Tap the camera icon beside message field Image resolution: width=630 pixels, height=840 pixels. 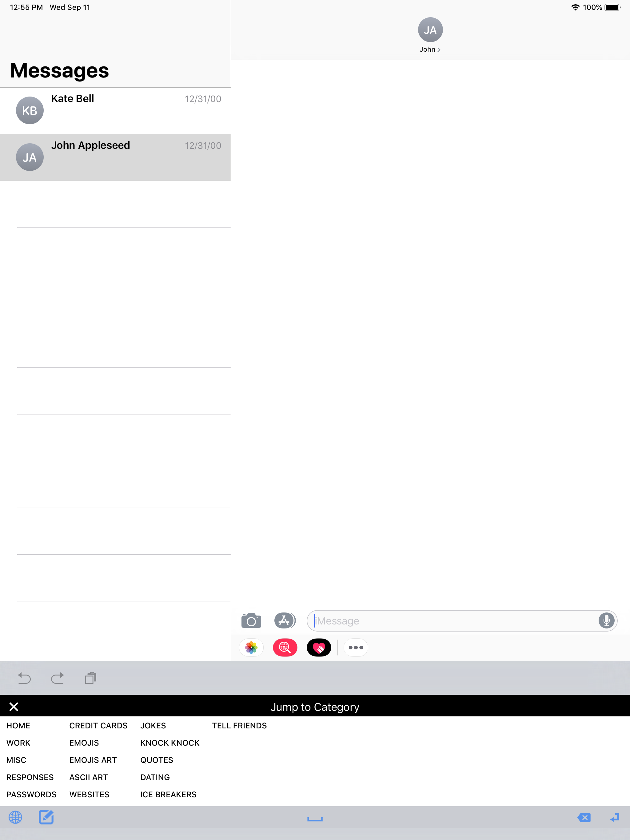tap(251, 621)
